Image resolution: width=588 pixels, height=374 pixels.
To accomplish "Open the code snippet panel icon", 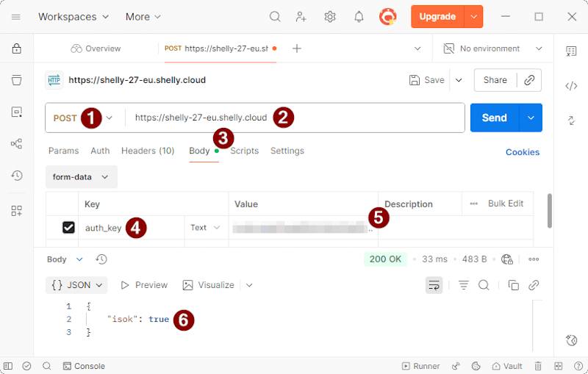I will click(571, 86).
